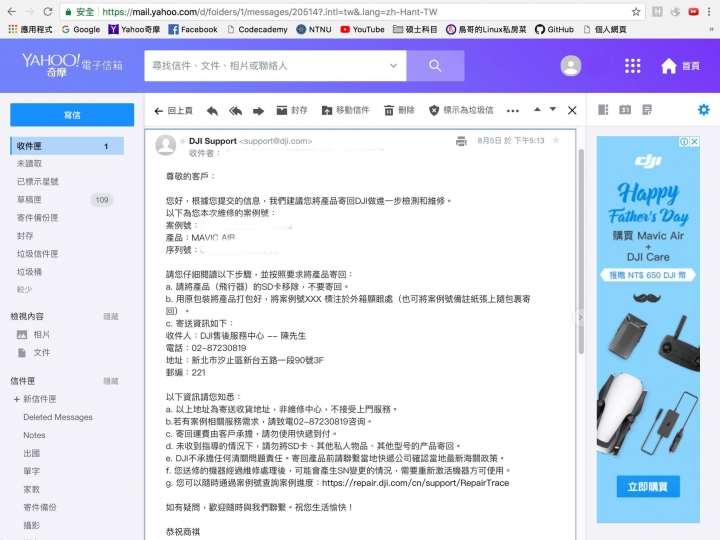Reply all with the double arrow icon
Viewport: 720px width, 540px height.
(x=236, y=111)
